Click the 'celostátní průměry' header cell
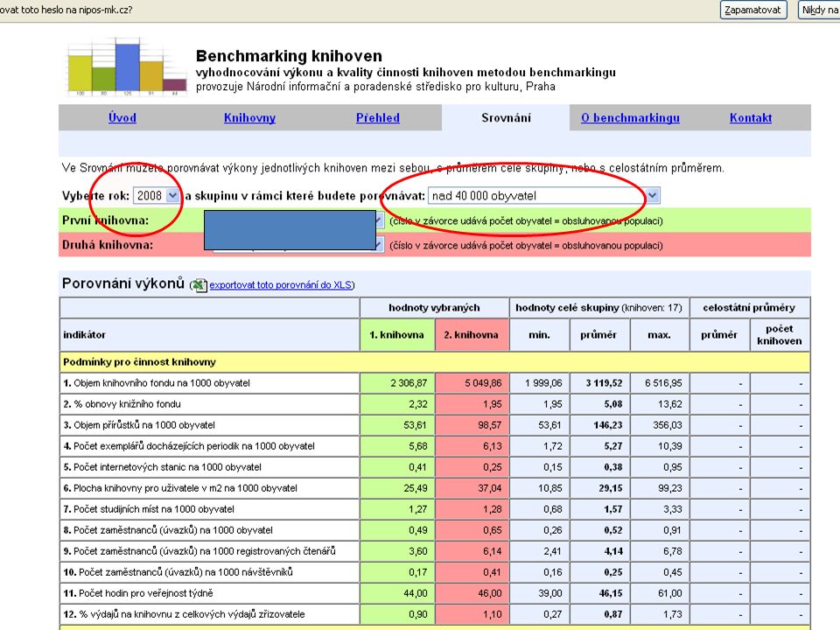The image size is (840, 630). point(750,307)
